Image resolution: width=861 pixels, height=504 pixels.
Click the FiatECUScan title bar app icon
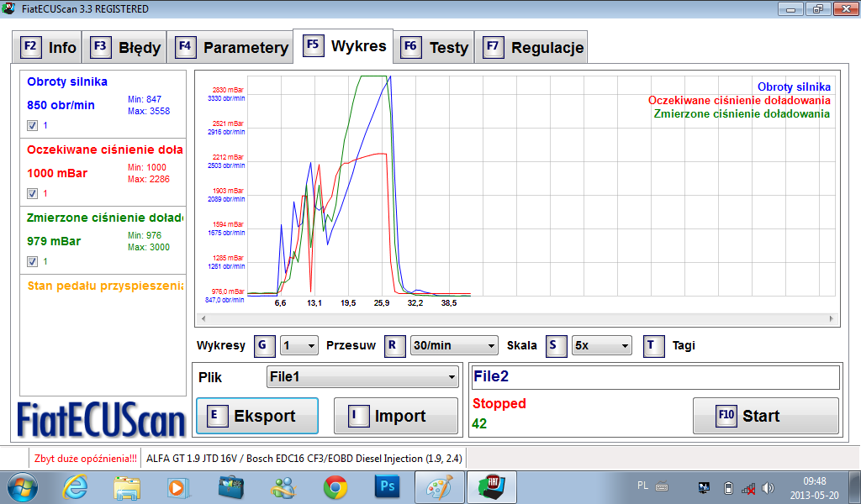point(8,8)
